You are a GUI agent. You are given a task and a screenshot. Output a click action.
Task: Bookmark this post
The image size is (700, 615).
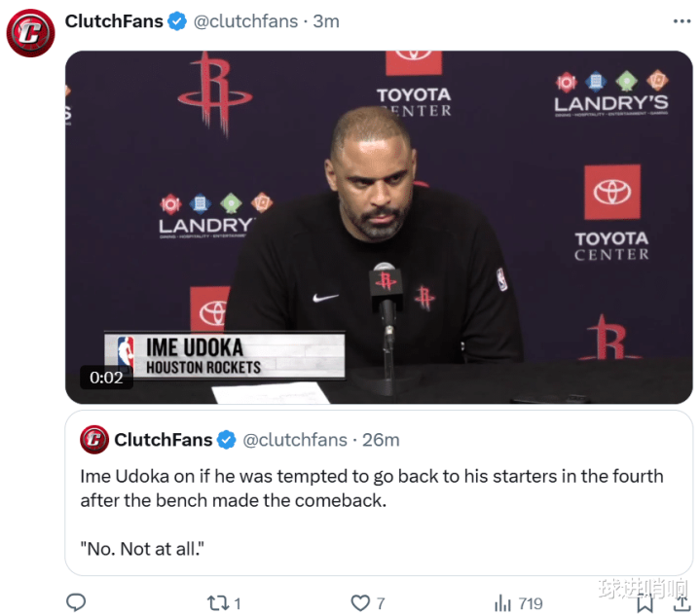(645, 603)
